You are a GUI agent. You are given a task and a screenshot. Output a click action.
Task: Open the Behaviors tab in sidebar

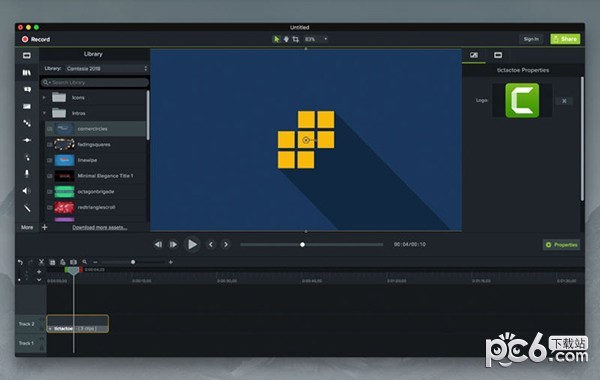click(x=27, y=123)
